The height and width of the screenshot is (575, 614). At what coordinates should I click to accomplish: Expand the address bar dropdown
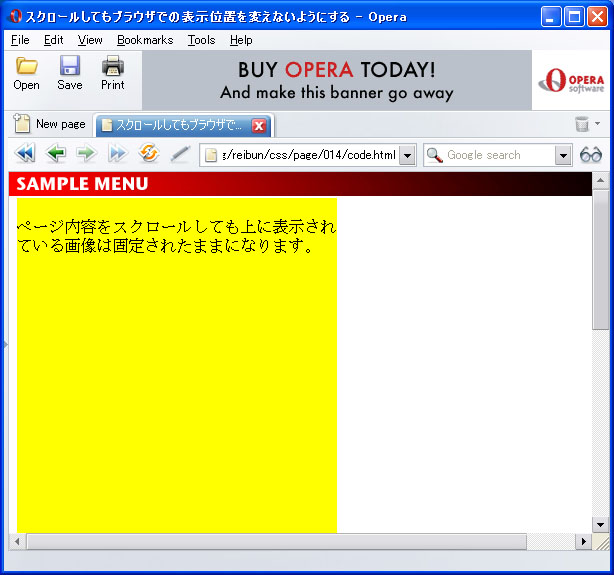(x=407, y=155)
